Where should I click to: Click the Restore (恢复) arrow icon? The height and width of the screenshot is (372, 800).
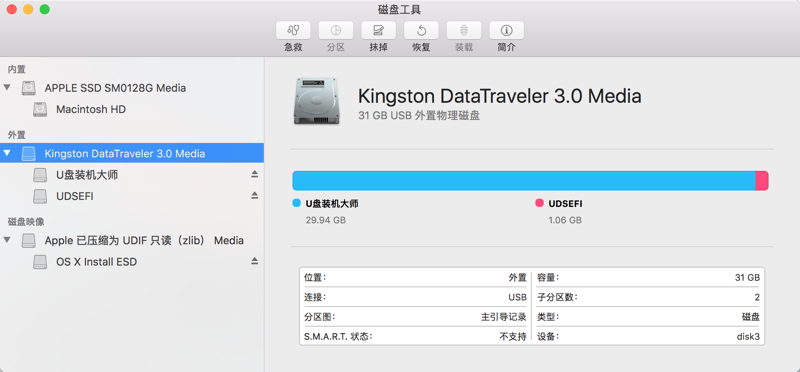pos(421,30)
